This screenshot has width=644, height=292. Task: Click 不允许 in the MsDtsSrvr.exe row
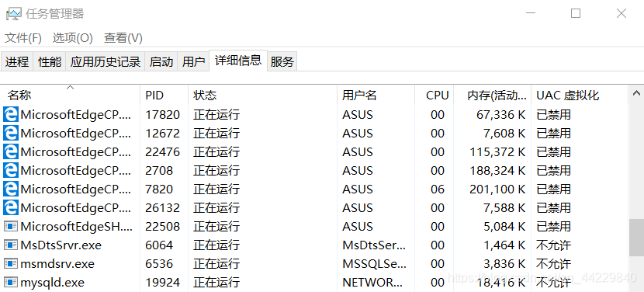click(553, 245)
